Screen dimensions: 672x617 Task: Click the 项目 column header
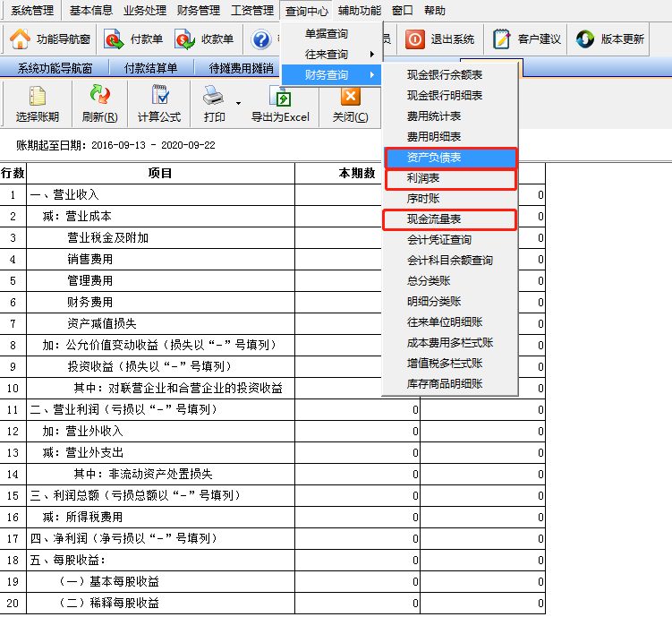pos(160,173)
